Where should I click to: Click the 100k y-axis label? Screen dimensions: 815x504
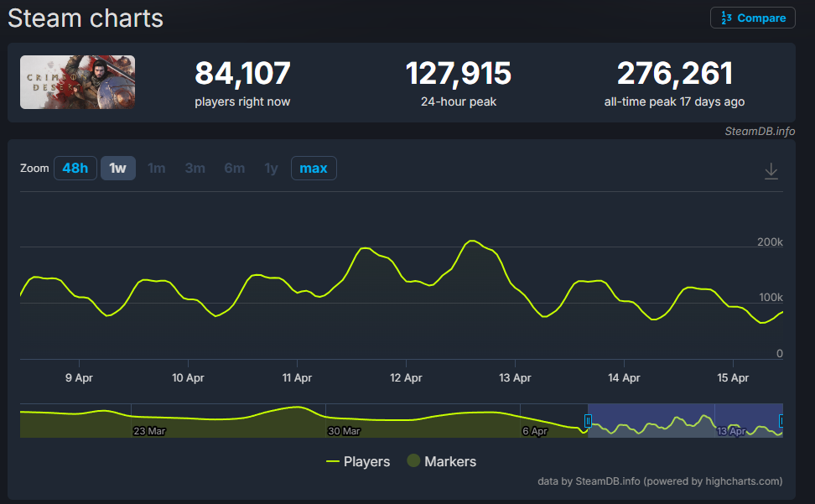point(771,297)
